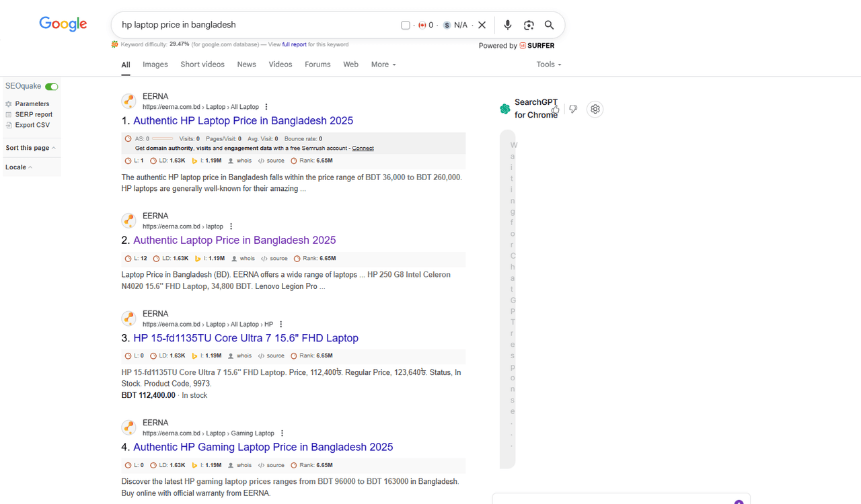
Task: Click the thumbs down icon for SearchGPT
Action: pos(573,109)
